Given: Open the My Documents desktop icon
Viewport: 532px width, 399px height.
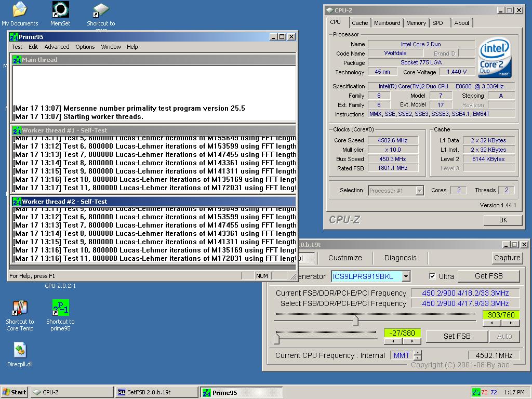Looking at the screenshot, I should click(x=20, y=14).
